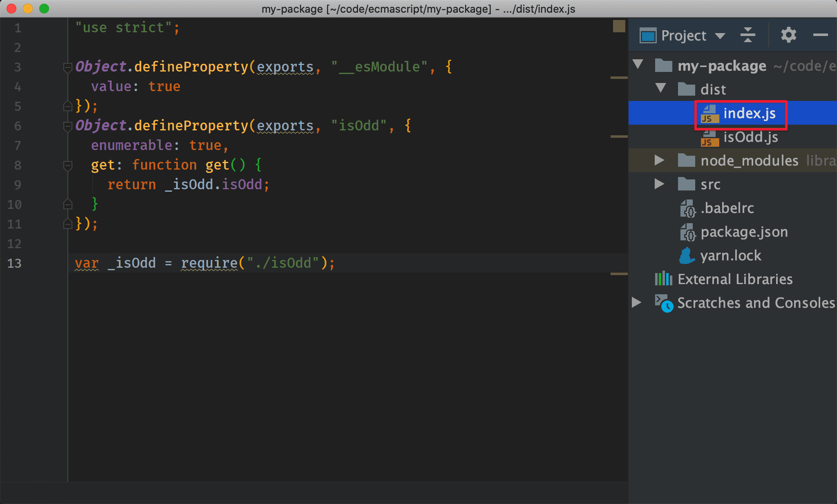Hide the Project panel with minus icon
This screenshot has width=837, height=504.
coord(820,35)
